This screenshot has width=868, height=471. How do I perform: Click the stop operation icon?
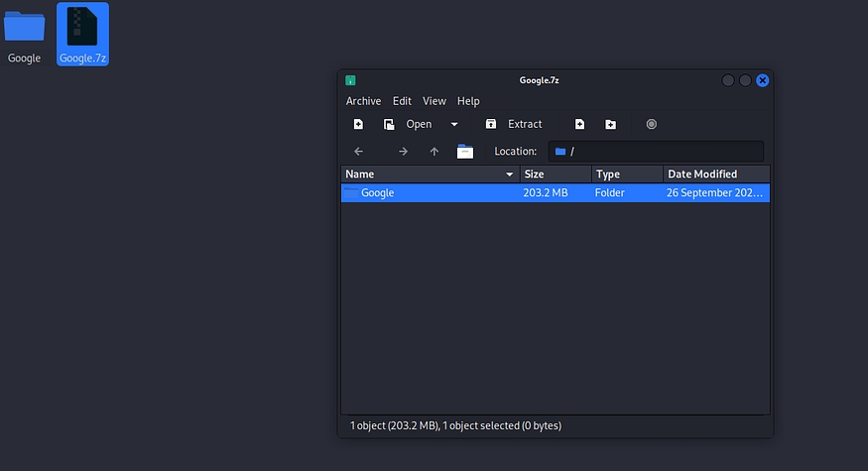tap(652, 124)
